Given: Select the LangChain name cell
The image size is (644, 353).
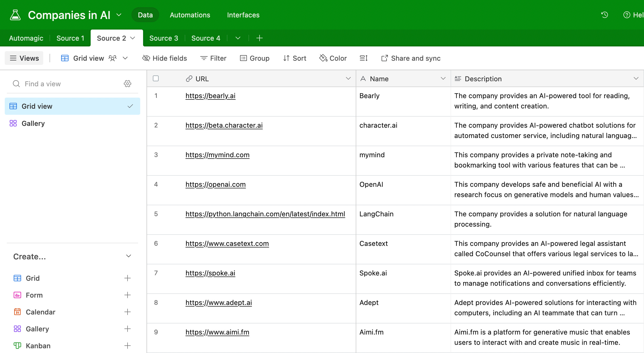Looking at the screenshot, I should click(403, 220).
